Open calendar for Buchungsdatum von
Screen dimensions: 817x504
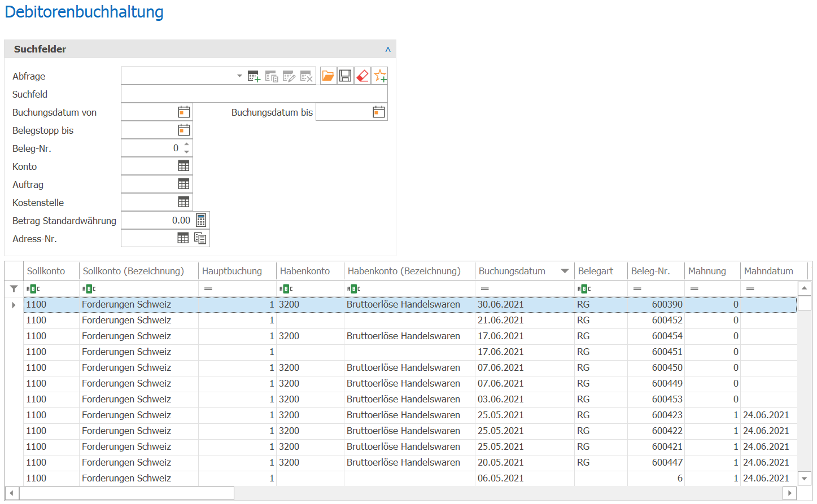point(184,112)
